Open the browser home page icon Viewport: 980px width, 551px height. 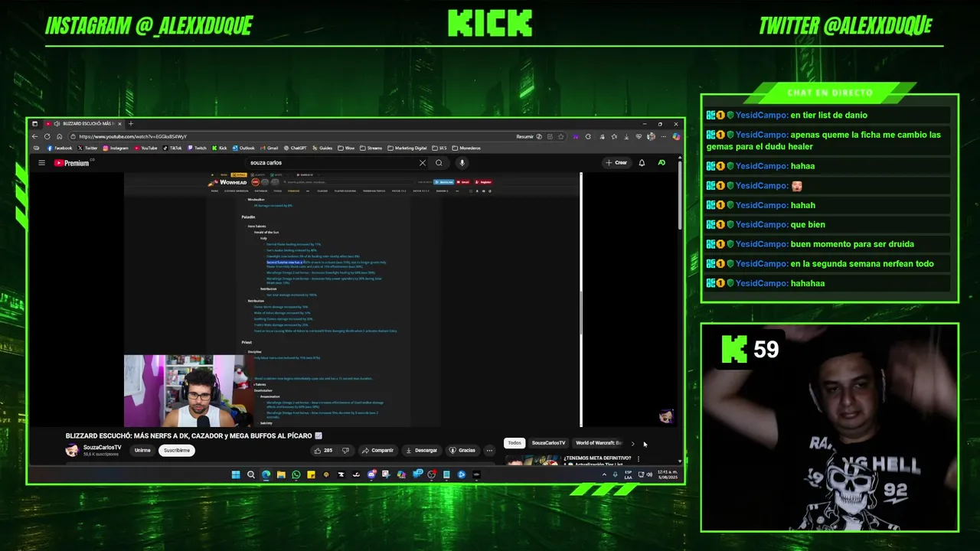pos(59,136)
